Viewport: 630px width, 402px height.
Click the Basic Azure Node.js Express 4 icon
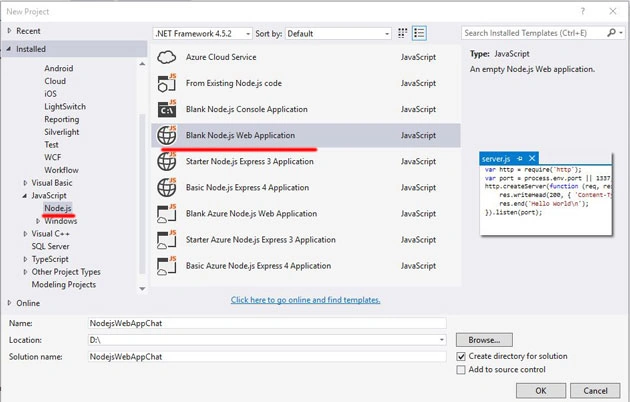[x=167, y=265]
